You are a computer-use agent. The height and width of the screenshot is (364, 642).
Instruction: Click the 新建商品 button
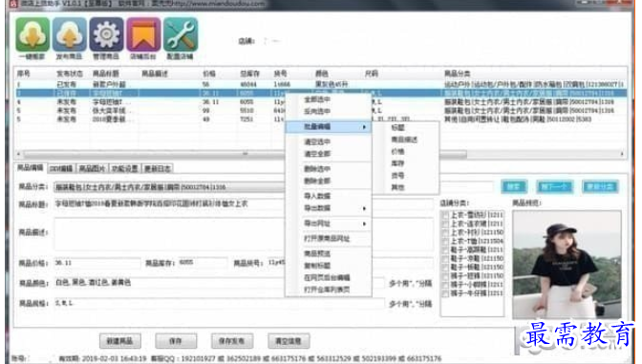coord(120,341)
